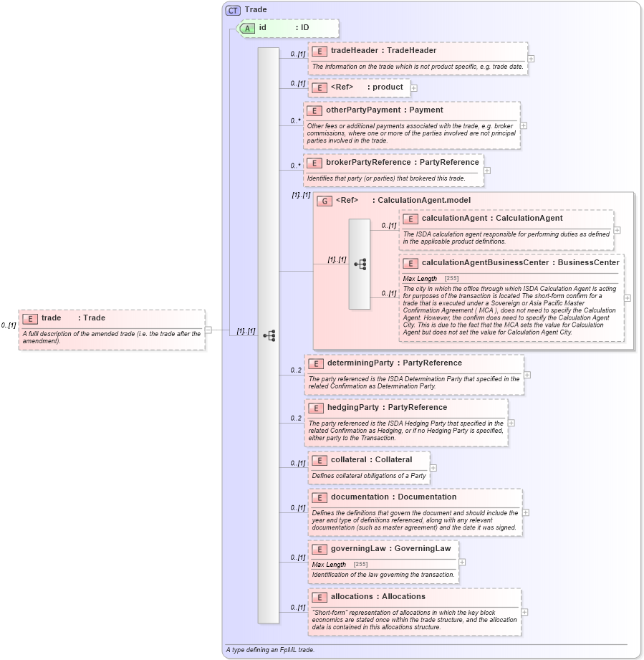Click the E icon of otherPartyPayment
Screen dimensions: 644x660
(x=314, y=111)
